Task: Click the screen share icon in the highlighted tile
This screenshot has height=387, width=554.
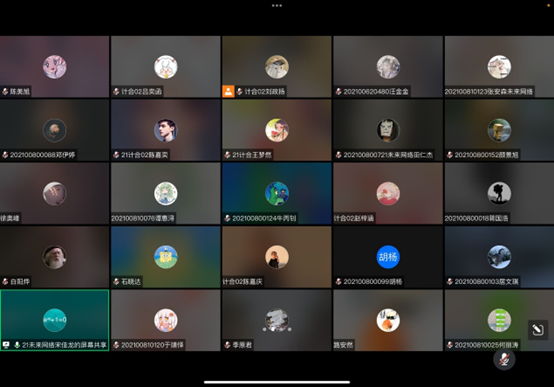Action: 6,345
